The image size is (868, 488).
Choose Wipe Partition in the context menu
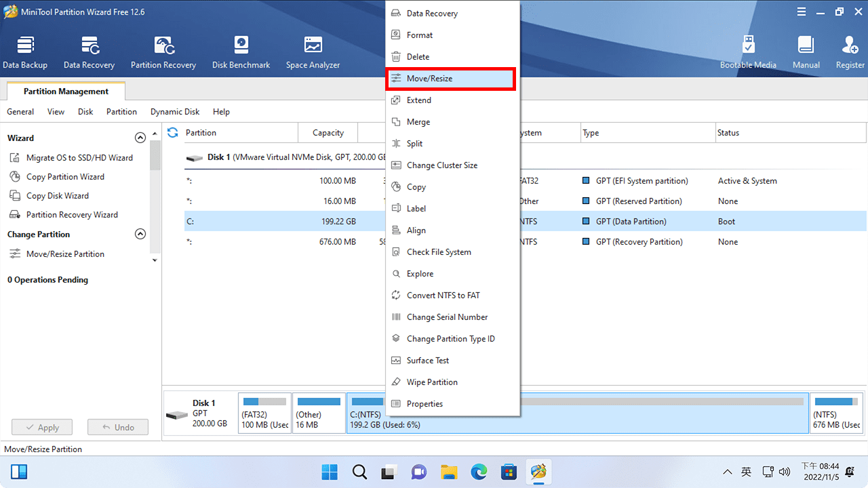pos(432,382)
